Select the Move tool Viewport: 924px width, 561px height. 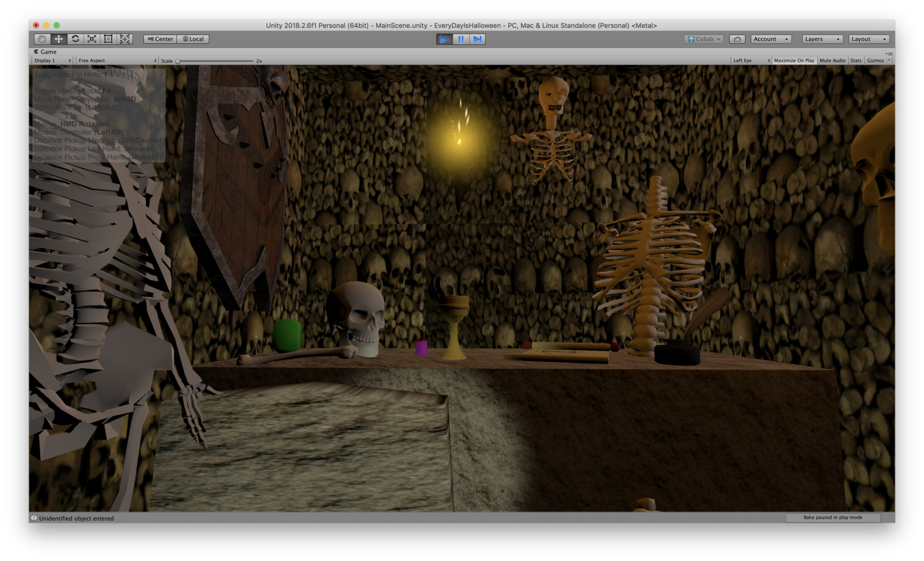tap(59, 39)
